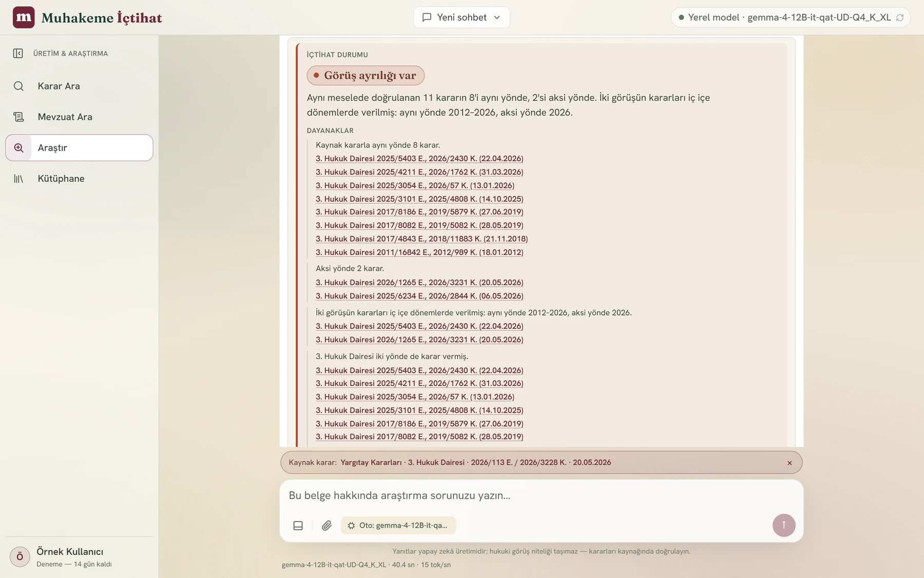Click the Karar Ara magnifier icon

pyautogui.click(x=18, y=86)
